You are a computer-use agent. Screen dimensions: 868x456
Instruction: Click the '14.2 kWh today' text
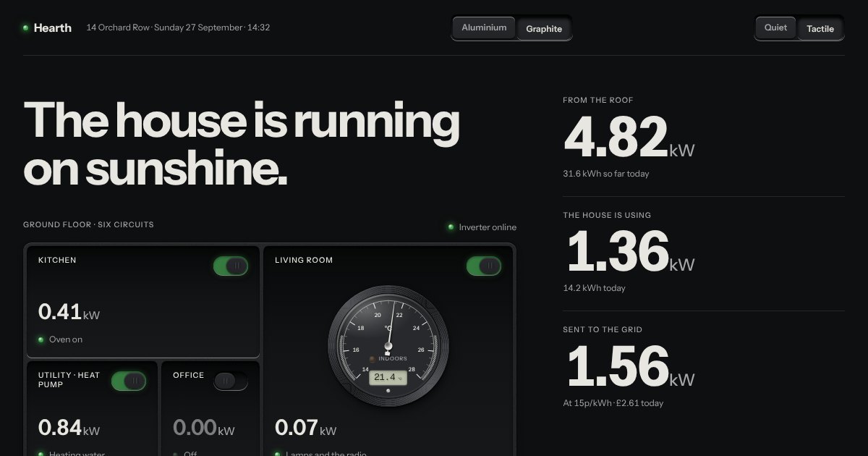point(594,288)
